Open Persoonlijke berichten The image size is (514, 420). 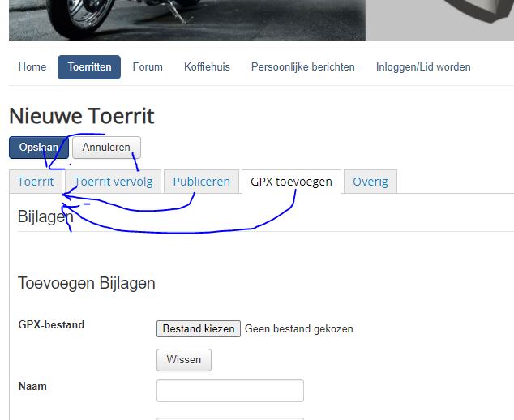pos(303,66)
